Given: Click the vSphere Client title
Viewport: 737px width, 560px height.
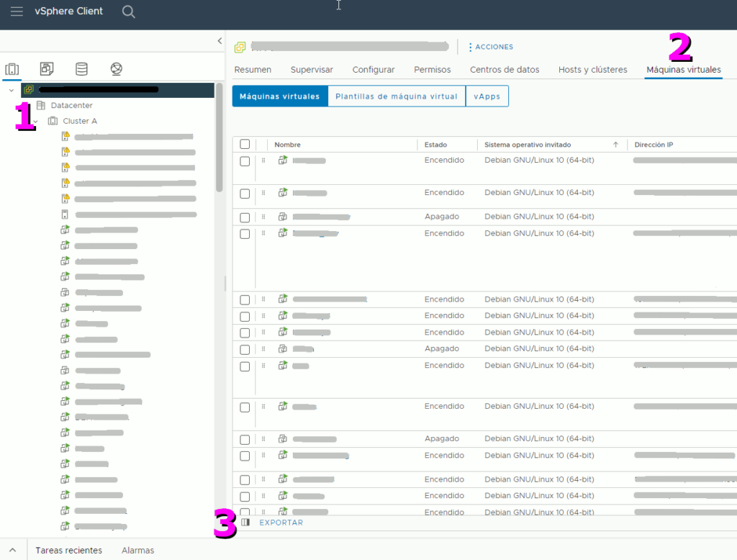Looking at the screenshot, I should click(x=68, y=12).
